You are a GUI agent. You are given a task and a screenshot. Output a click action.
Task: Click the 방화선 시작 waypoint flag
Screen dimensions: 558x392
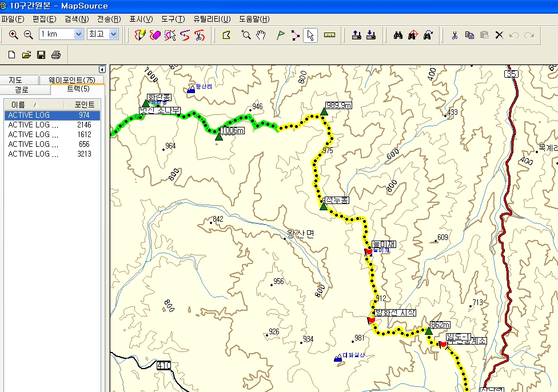tap(371, 320)
